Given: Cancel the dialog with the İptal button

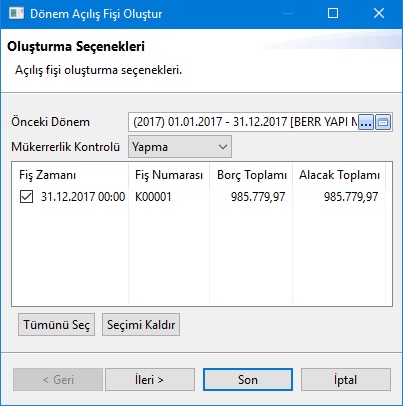Looking at the screenshot, I should click(x=346, y=380).
